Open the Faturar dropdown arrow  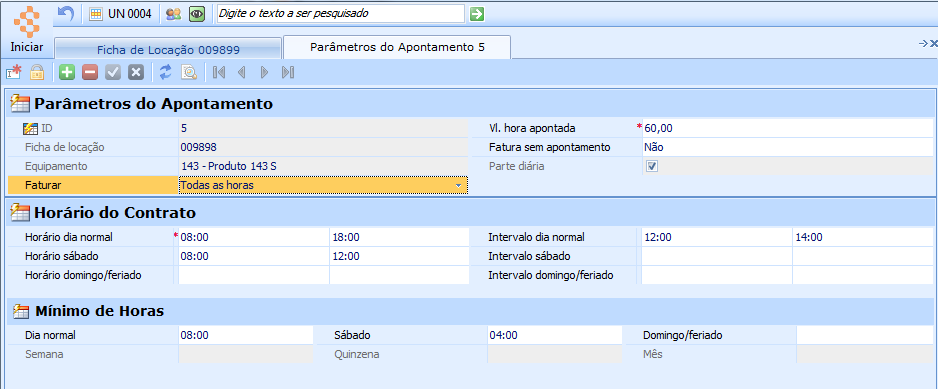[x=459, y=186]
